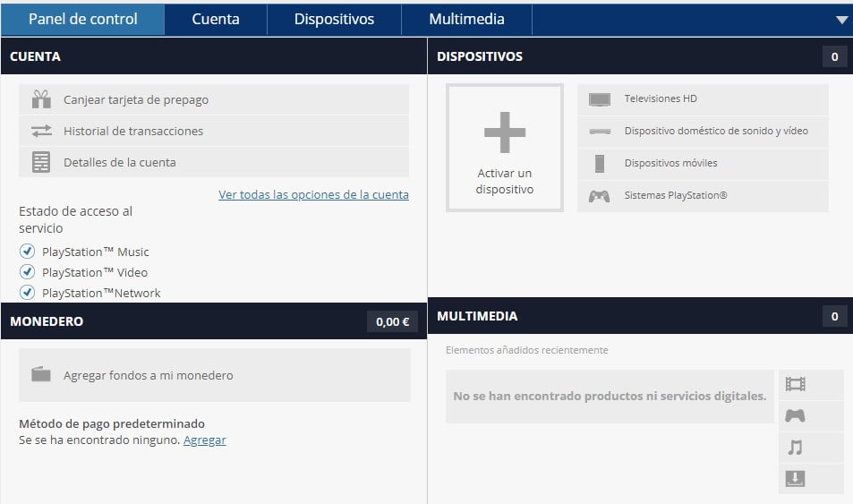Follow Ver todas las opciones de la cuenta link
Viewport: 853px width, 504px height.
pos(313,194)
